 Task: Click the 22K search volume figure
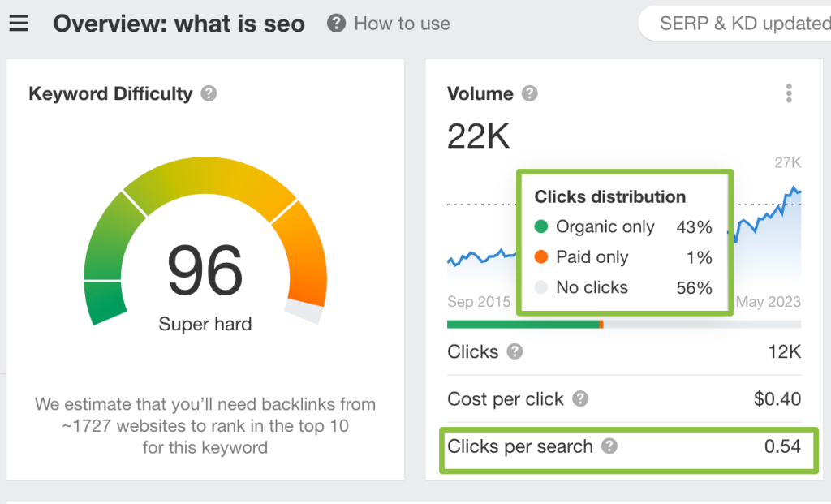pyautogui.click(x=479, y=136)
